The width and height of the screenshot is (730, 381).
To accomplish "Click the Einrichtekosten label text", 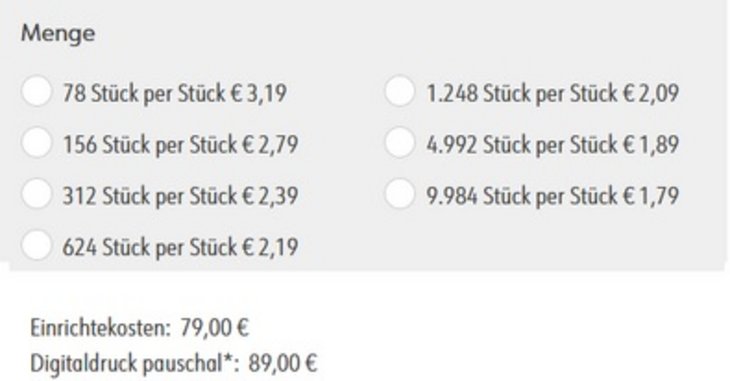I will click(101, 328).
